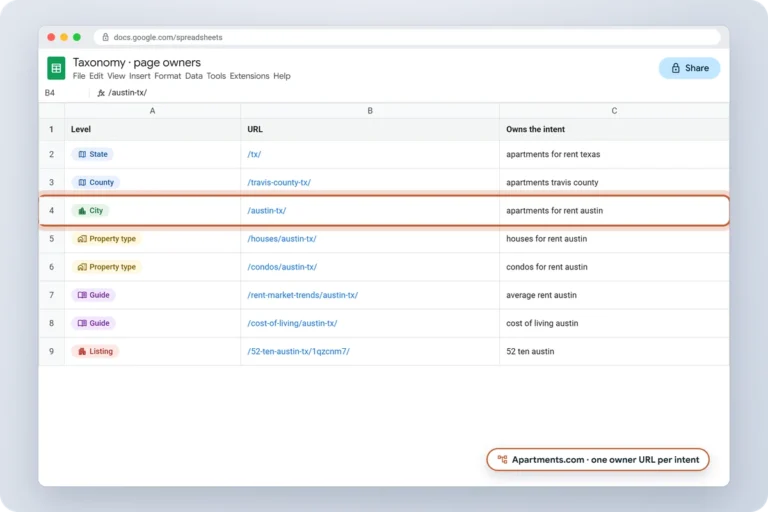Click the fx function icon
The height and width of the screenshot is (512, 768).
pyautogui.click(x=101, y=93)
